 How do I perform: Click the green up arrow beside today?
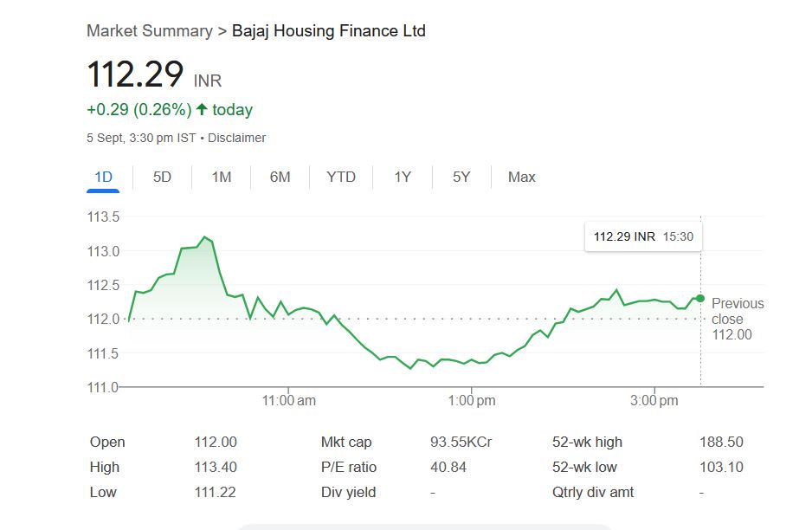click(x=202, y=110)
